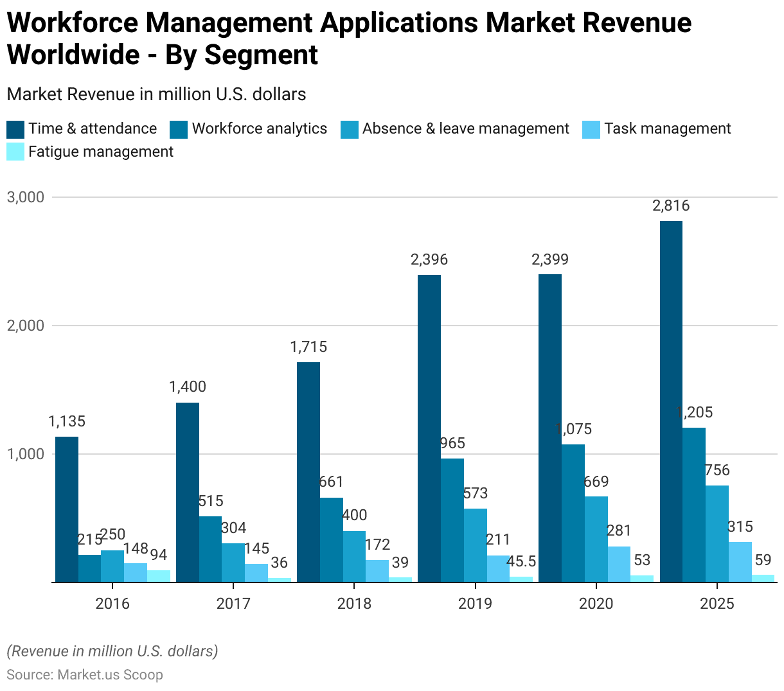The width and height of the screenshot is (784, 691).
Task: Click the Time & attendance legend color swatch
Action: tap(15, 129)
